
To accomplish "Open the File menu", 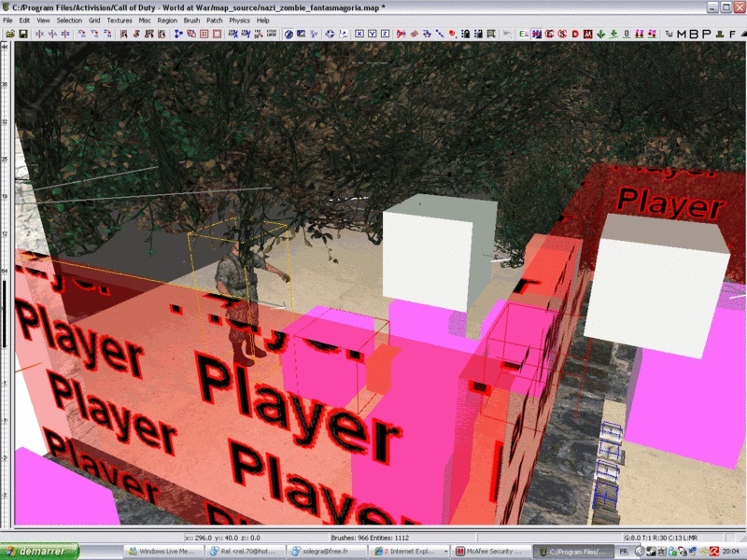I will coord(7,21).
